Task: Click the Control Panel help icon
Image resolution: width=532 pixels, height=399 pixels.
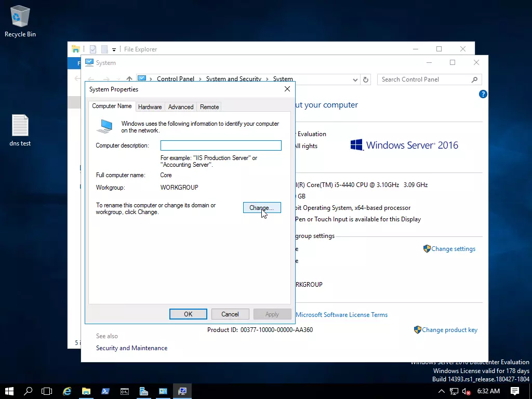Action: pyautogui.click(x=483, y=95)
